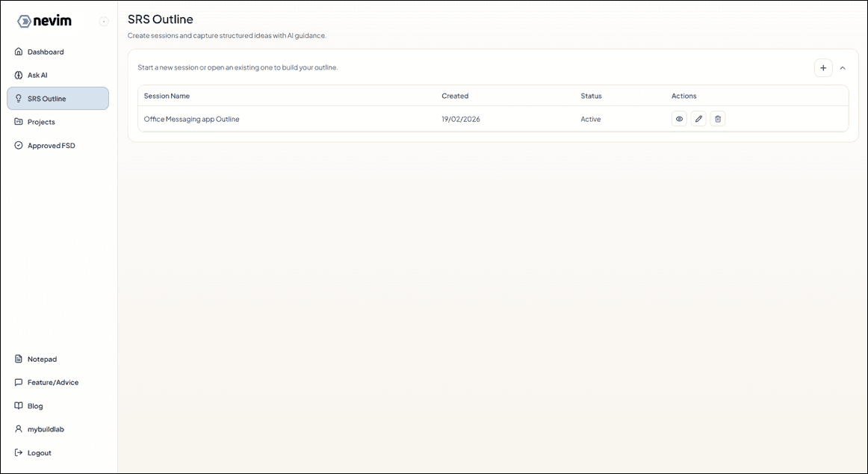Image resolution: width=868 pixels, height=474 pixels.
Task: Click the Projects folder icon
Action: pyautogui.click(x=19, y=122)
